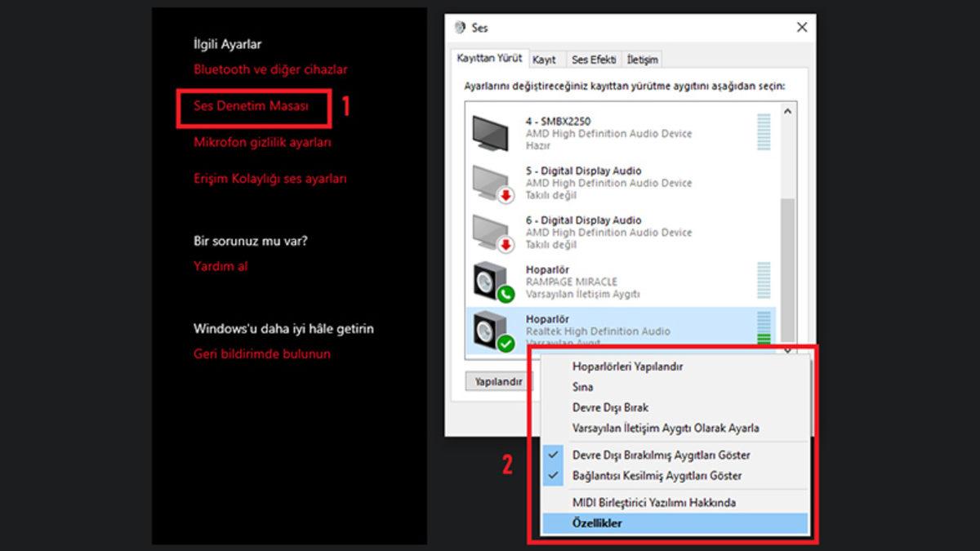980x551 pixels.
Task: Click the Ses window title bar icon
Action: (x=461, y=28)
